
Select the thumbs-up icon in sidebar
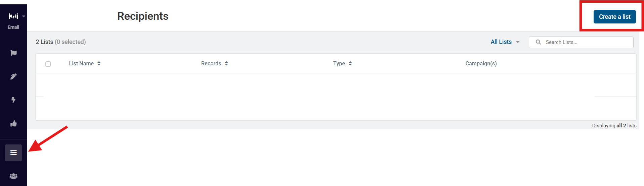coord(13,124)
